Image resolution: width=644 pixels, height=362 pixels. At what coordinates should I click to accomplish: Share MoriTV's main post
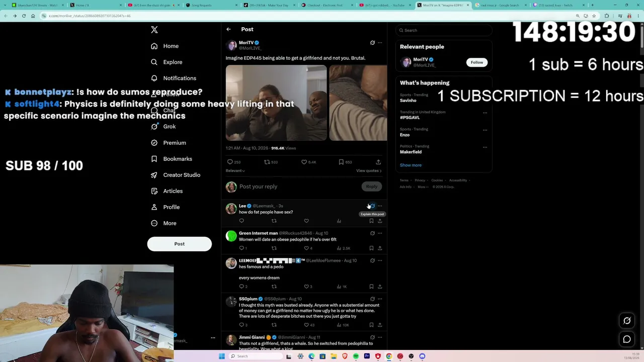[x=378, y=162]
